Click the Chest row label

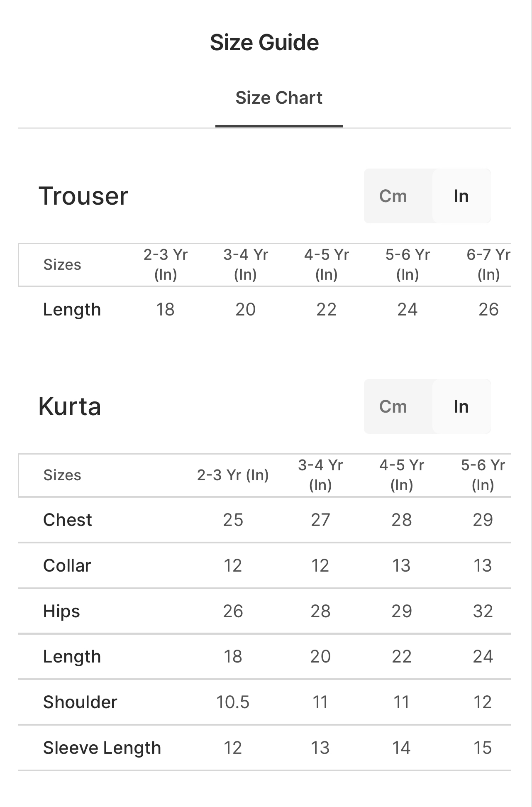(x=68, y=520)
